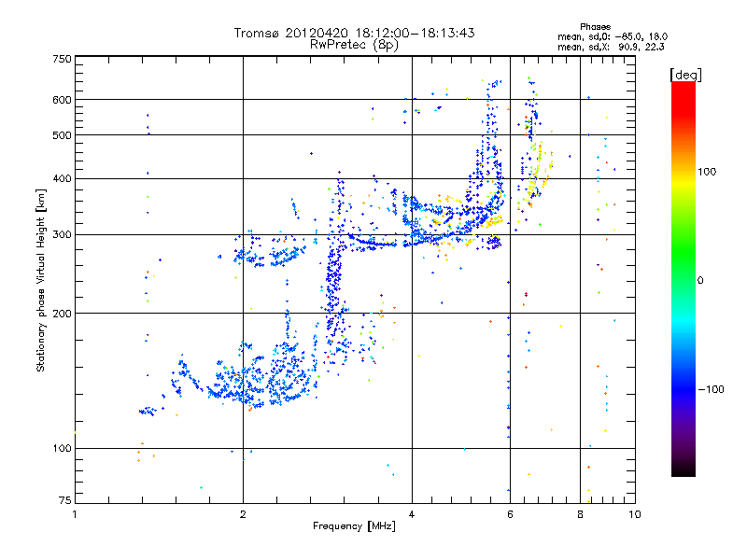Click the '[deg]' colorbar label
747x560 pixels.
685,75
